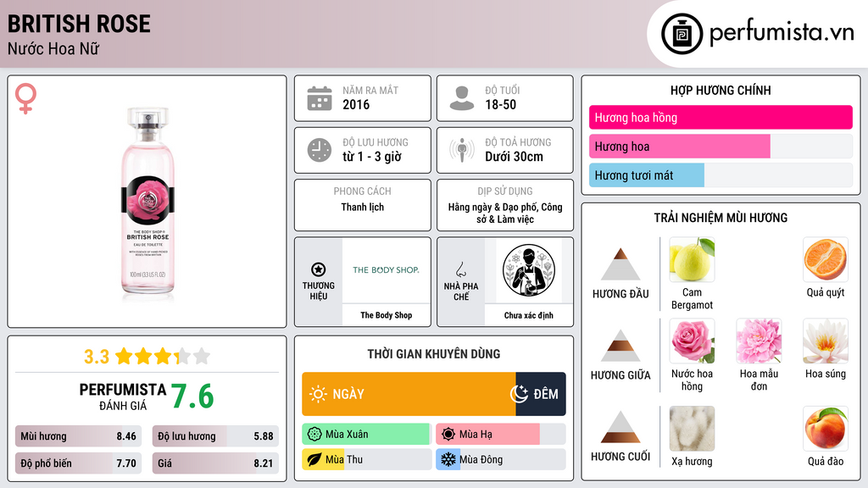Click the Nước Hoa Nữ subtitle
The height and width of the screenshot is (488, 868).
53,48
